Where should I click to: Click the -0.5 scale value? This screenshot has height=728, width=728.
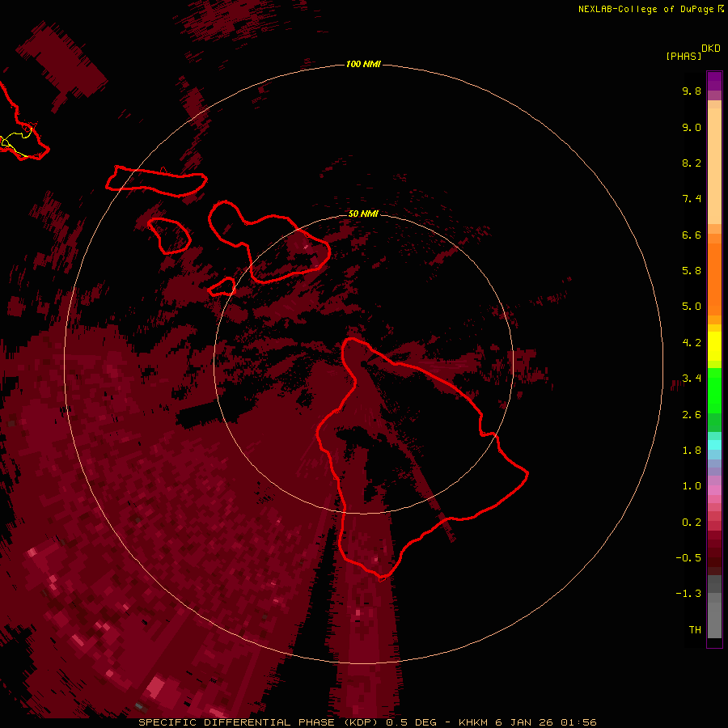(x=688, y=558)
